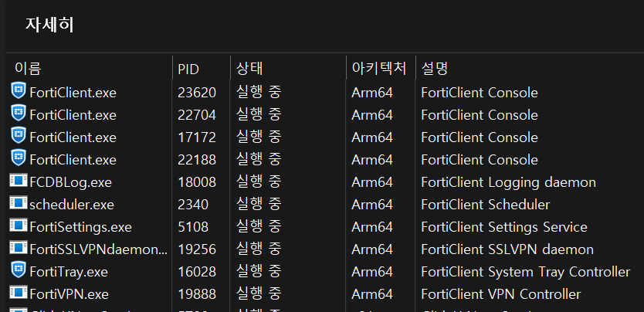Click PID value 22188
The width and height of the screenshot is (644, 312).
(x=197, y=160)
